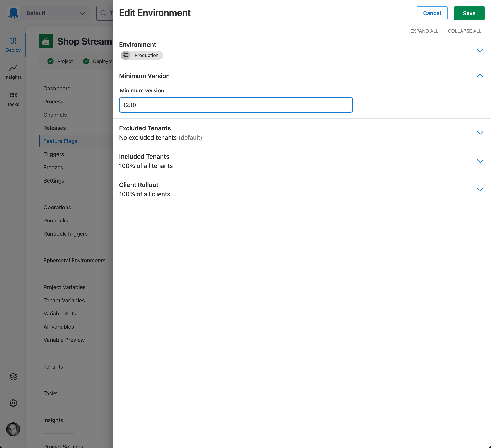Open Variable Sets menu item
The width and height of the screenshot is (491, 448).
point(60,314)
